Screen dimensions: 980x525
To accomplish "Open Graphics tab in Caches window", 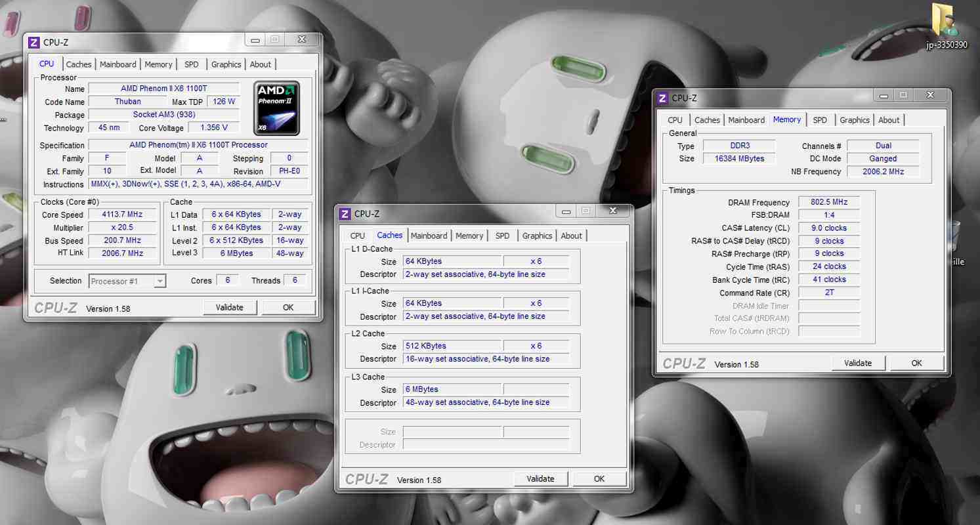I will pos(537,236).
